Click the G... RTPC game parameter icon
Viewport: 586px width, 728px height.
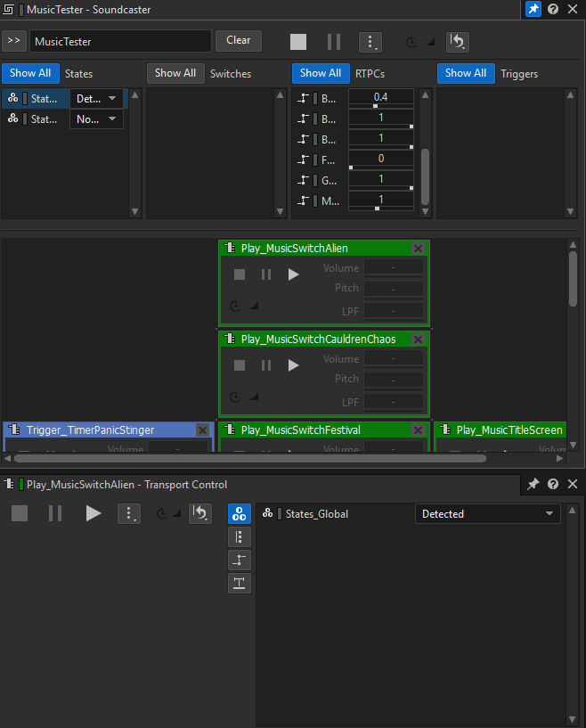click(303, 180)
